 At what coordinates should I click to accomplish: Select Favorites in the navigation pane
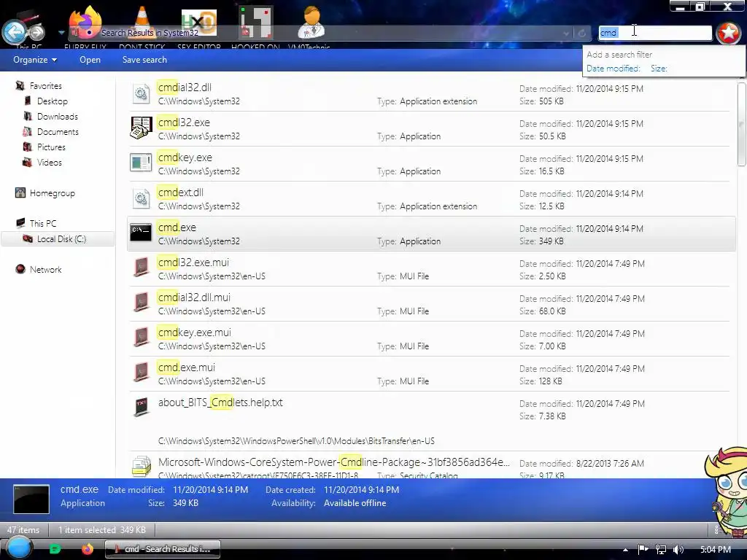pyautogui.click(x=46, y=86)
